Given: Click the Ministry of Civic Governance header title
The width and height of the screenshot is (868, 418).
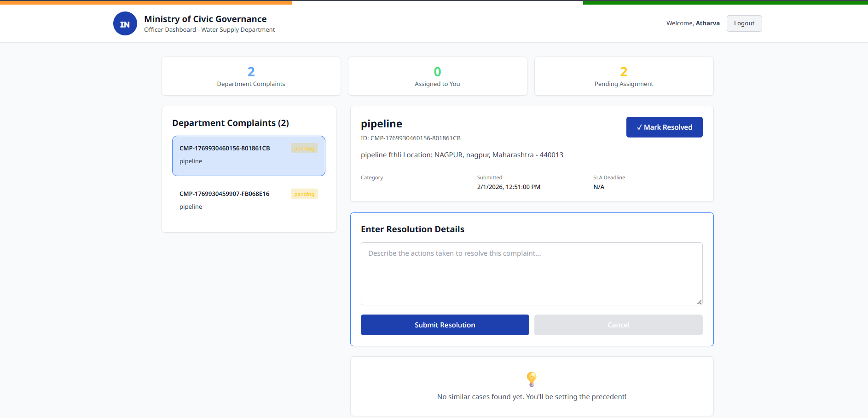Looking at the screenshot, I should (x=205, y=19).
